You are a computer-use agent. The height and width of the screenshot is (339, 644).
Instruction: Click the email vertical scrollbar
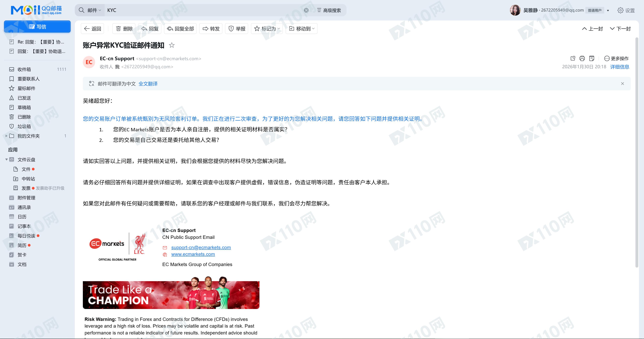[x=637, y=152]
